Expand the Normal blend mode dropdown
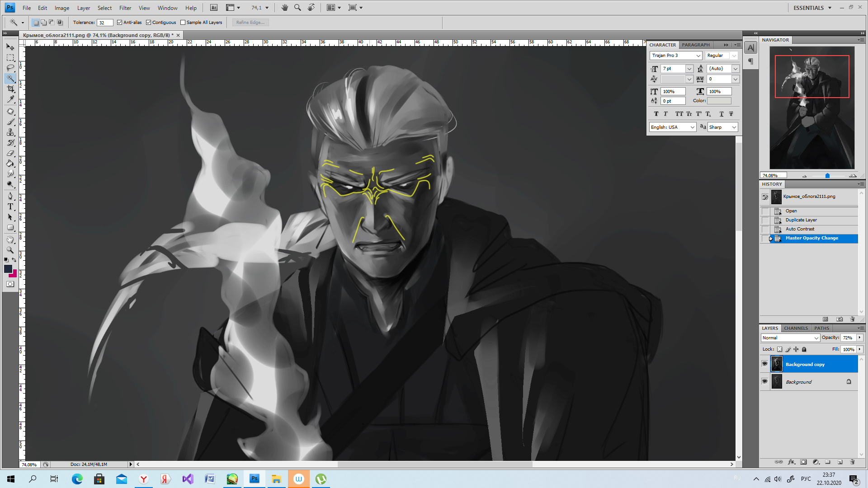This screenshot has height=488, width=868. [816, 338]
